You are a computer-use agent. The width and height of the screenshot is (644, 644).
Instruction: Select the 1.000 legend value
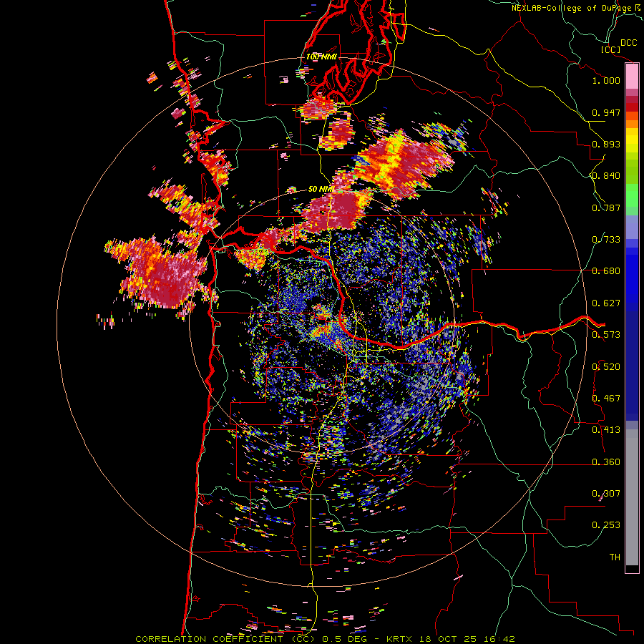click(606, 80)
